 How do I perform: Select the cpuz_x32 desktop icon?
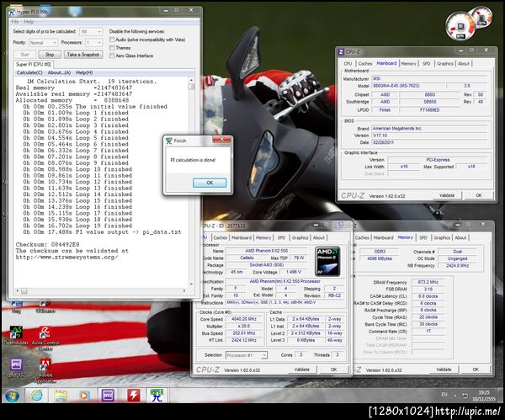click(x=16, y=368)
